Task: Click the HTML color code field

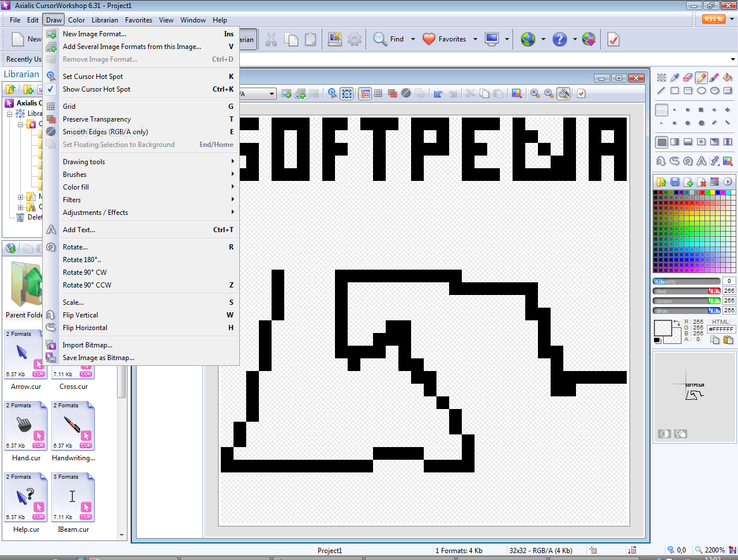Action: 721,330
